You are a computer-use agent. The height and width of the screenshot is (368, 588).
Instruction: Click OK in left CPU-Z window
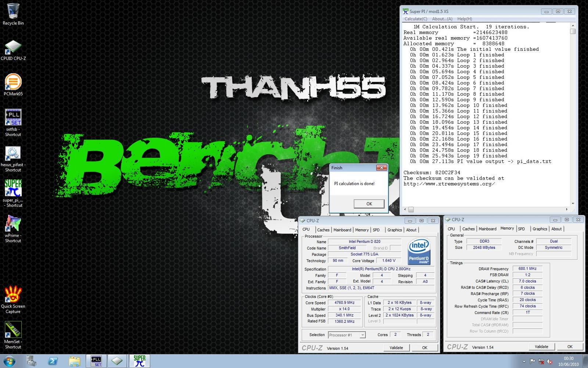[424, 348]
